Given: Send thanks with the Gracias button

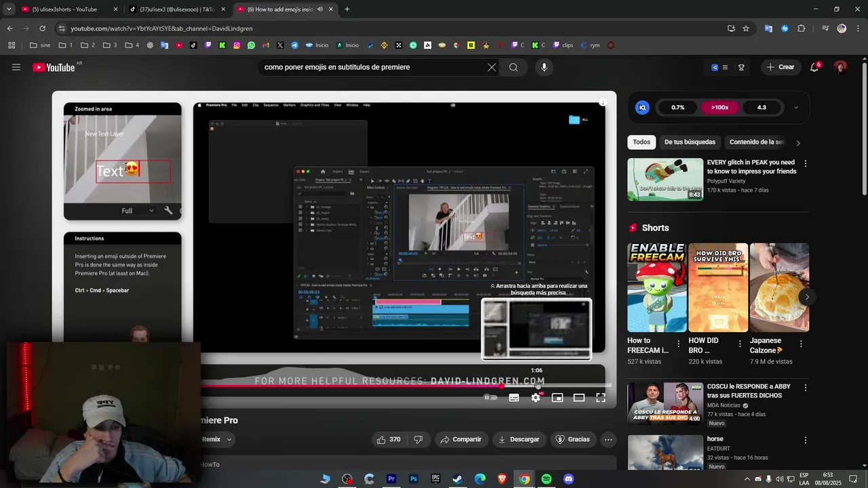Looking at the screenshot, I should (x=573, y=439).
